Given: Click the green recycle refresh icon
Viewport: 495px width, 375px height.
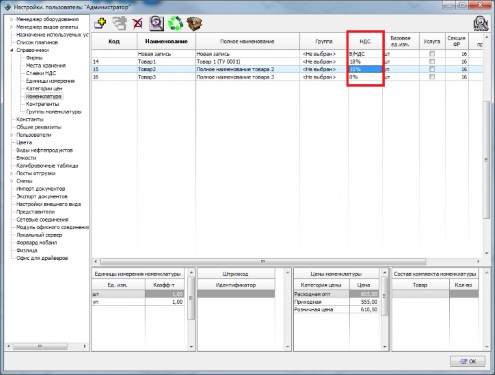Looking at the screenshot, I should (175, 23).
